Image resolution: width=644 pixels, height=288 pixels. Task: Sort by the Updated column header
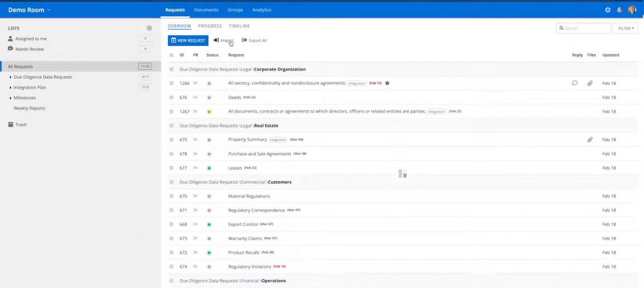point(610,55)
